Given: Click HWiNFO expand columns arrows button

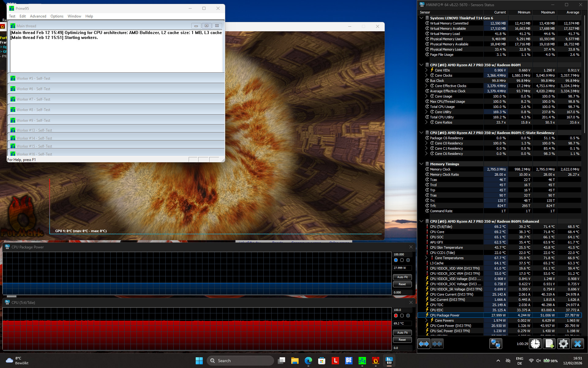Looking at the screenshot, I should 424,344.
